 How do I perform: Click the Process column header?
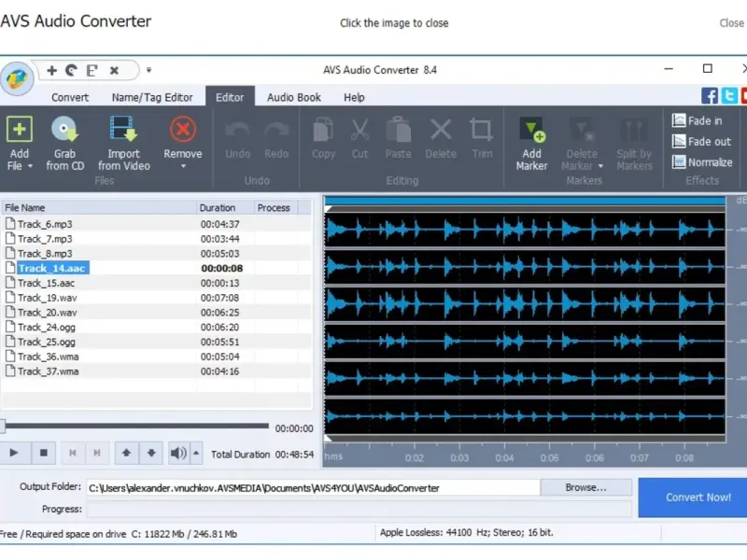[x=275, y=207]
